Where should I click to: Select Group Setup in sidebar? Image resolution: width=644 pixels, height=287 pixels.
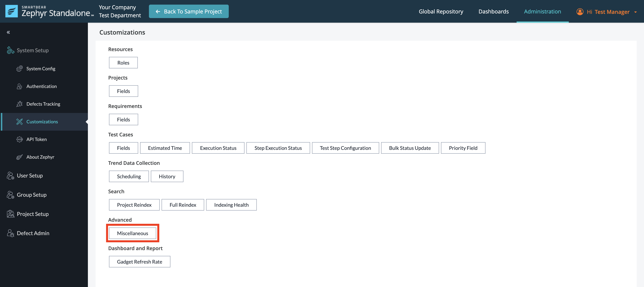coord(31,195)
